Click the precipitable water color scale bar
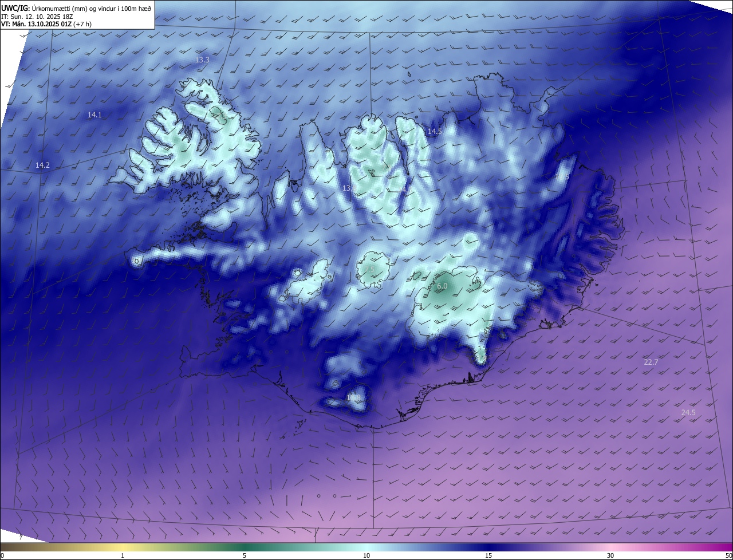Viewport: 733px width, 560px height. 366,547
